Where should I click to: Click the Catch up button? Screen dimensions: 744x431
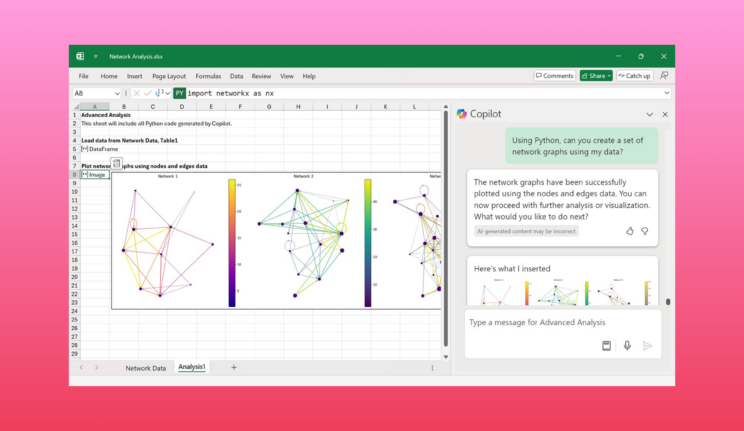pos(634,75)
